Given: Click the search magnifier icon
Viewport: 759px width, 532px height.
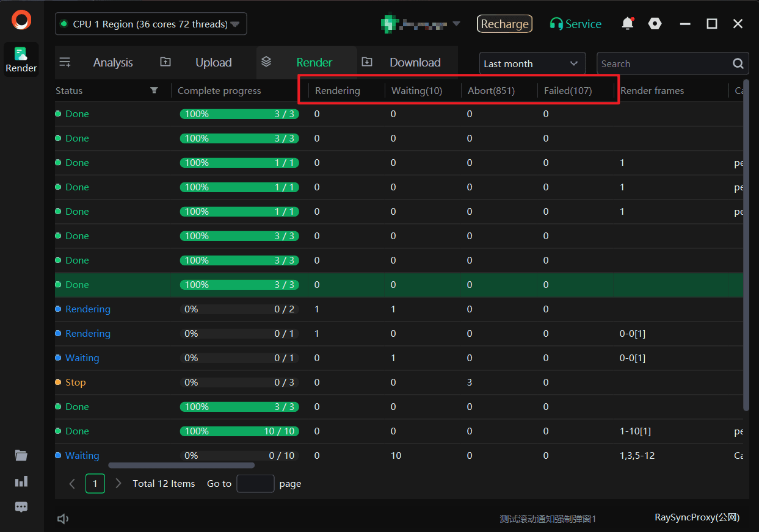Looking at the screenshot, I should pos(738,63).
